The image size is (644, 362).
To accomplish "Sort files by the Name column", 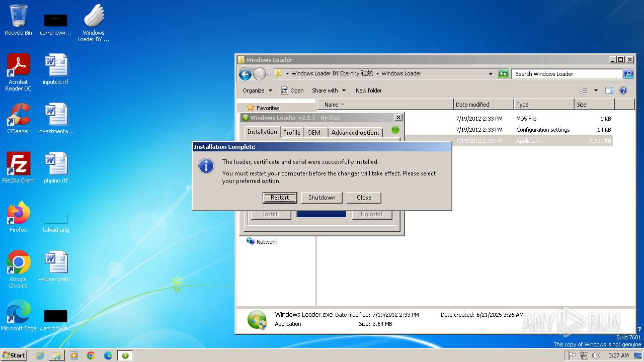I will coord(385,105).
